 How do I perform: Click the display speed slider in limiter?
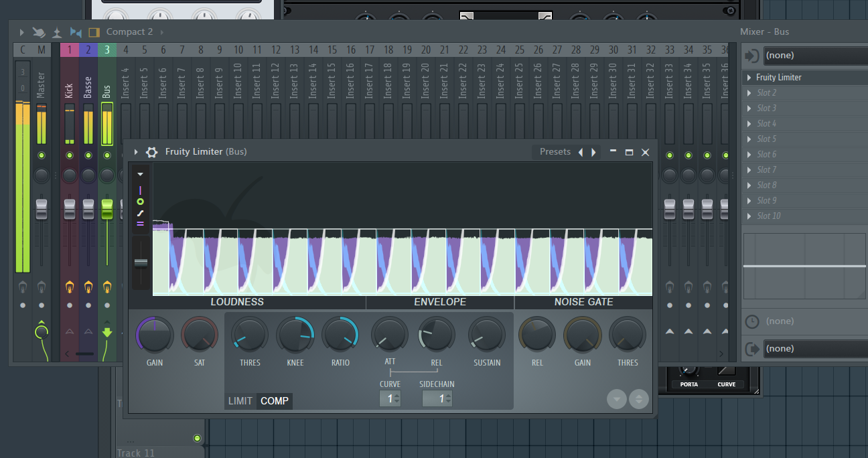click(141, 262)
